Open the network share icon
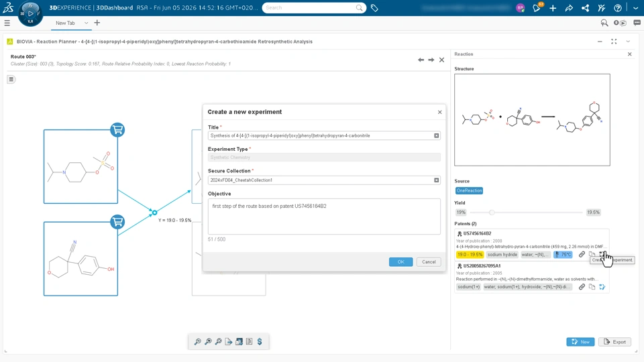Viewport: 644px width, 362px height. tap(585, 8)
